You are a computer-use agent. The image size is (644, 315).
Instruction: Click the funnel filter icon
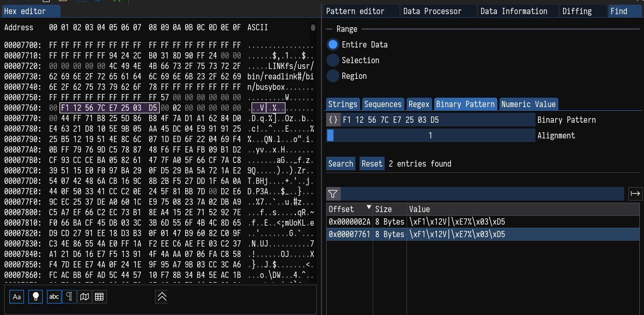pos(333,194)
